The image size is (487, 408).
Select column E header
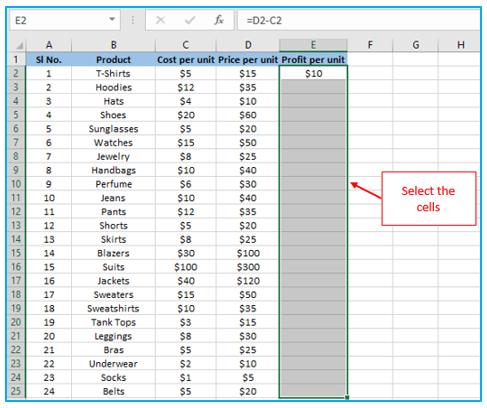(x=313, y=45)
